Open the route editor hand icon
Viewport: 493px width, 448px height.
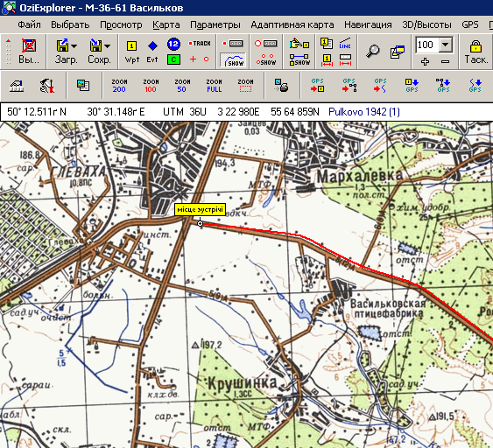299,44
